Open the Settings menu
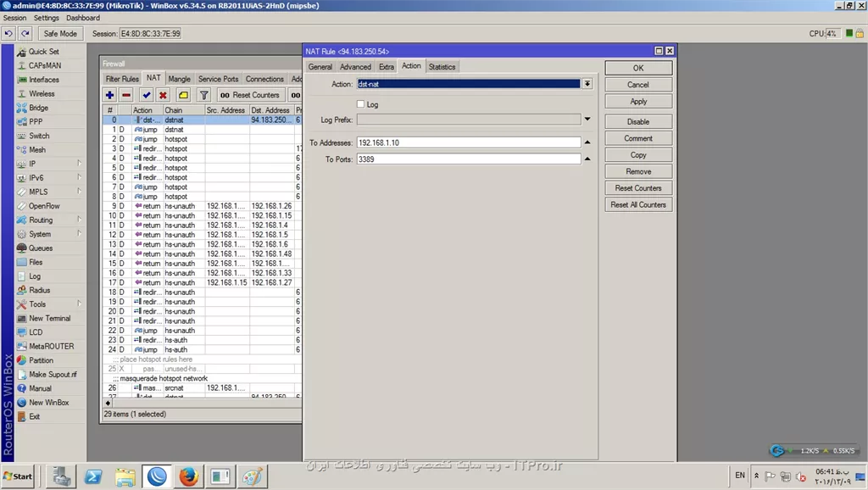The width and height of the screenshot is (868, 490). (46, 18)
